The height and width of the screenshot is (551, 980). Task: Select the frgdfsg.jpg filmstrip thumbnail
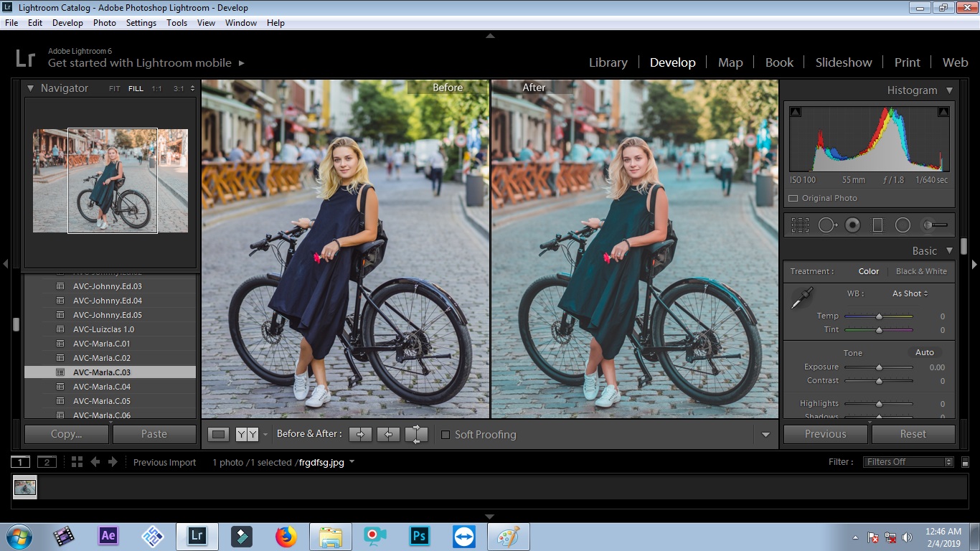point(25,487)
